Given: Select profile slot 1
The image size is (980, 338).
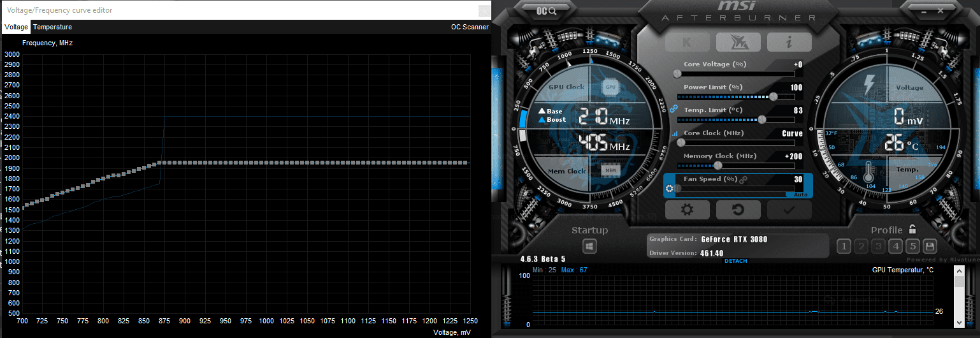Looking at the screenshot, I should click(x=844, y=246).
